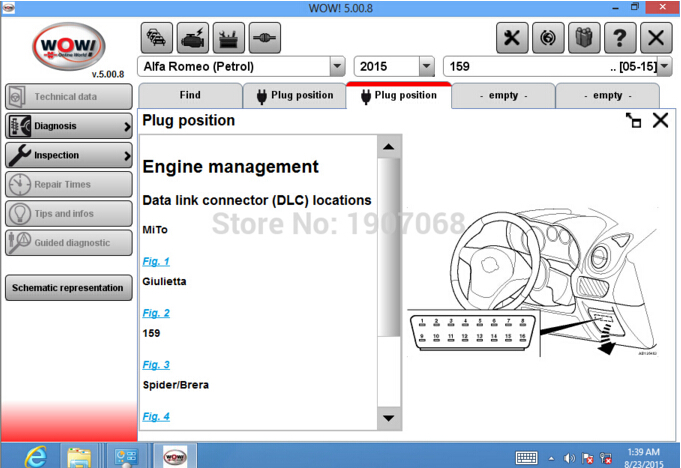
Task: Click Schematic representation button
Action: pyautogui.click(x=69, y=287)
